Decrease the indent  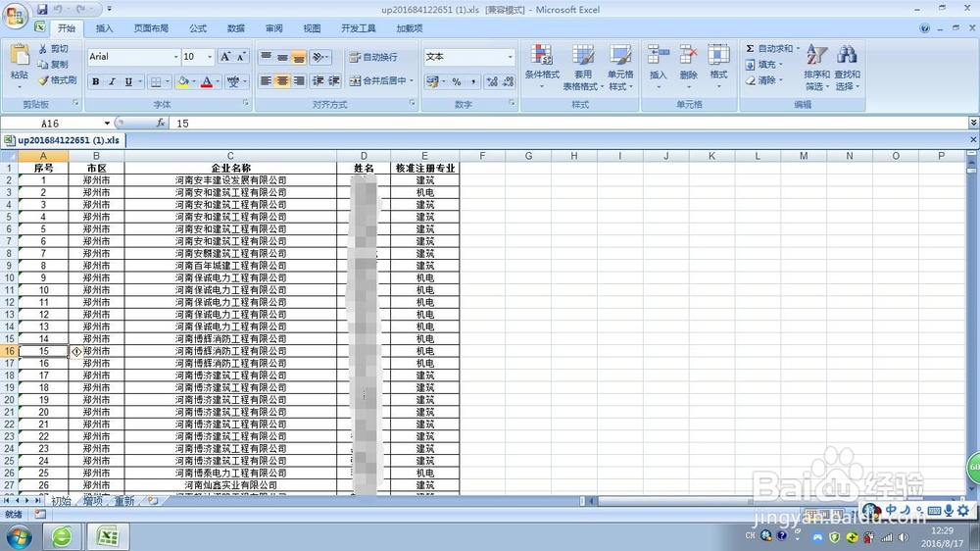pyautogui.click(x=318, y=81)
